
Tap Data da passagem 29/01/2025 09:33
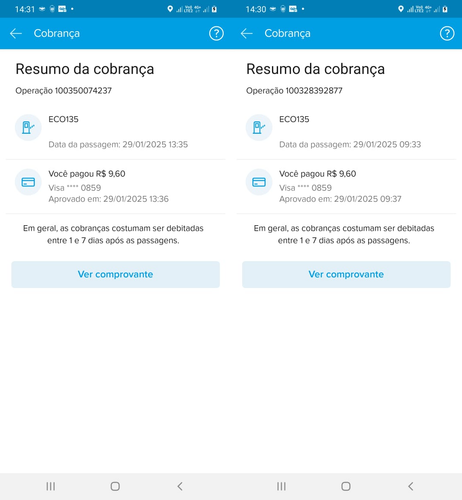point(350,144)
